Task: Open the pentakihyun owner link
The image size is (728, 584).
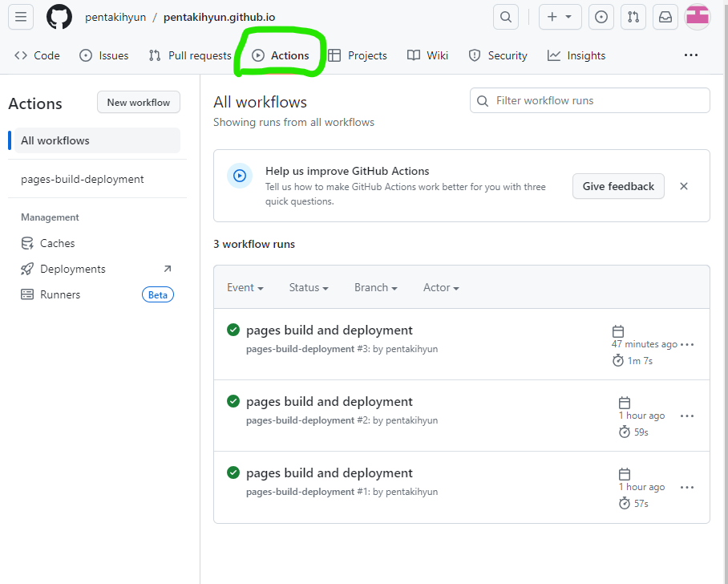Action: tap(115, 17)
